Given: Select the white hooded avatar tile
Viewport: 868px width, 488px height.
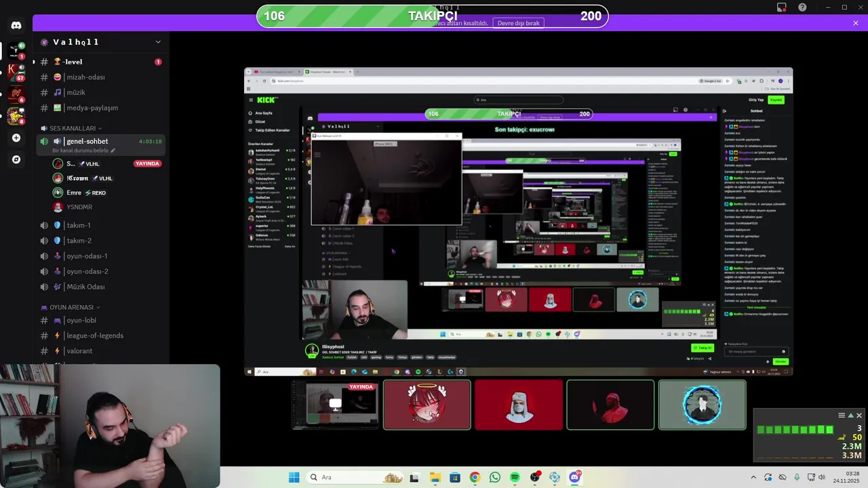Looking at the screenshot, I should tap(519, 405).
